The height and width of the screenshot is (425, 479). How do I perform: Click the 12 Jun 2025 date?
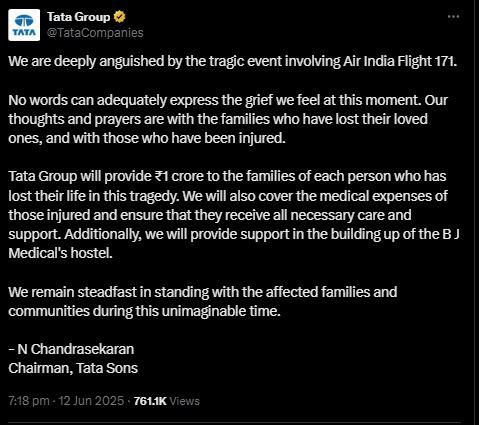point(91,401)
